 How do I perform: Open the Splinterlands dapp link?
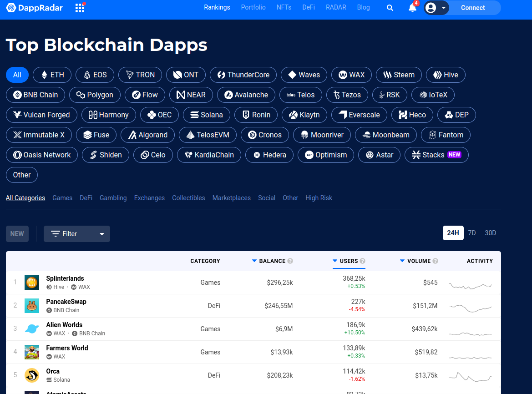pos(65,278)
